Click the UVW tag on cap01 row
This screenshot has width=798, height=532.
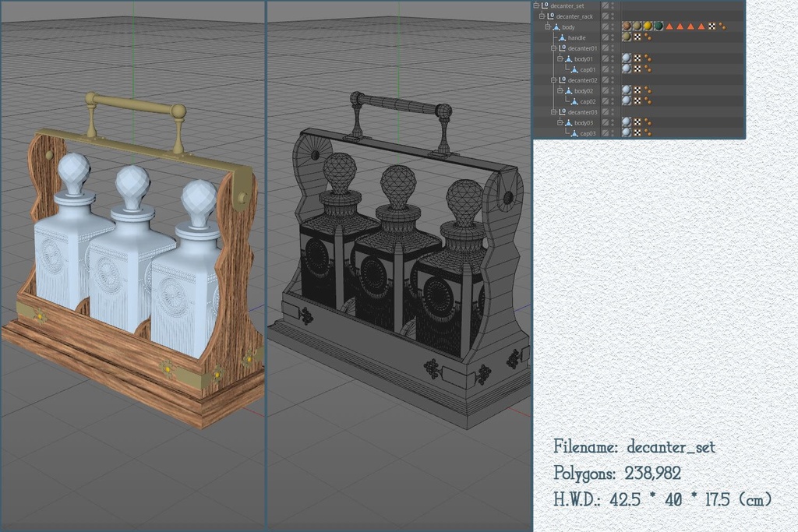point(637,69)
